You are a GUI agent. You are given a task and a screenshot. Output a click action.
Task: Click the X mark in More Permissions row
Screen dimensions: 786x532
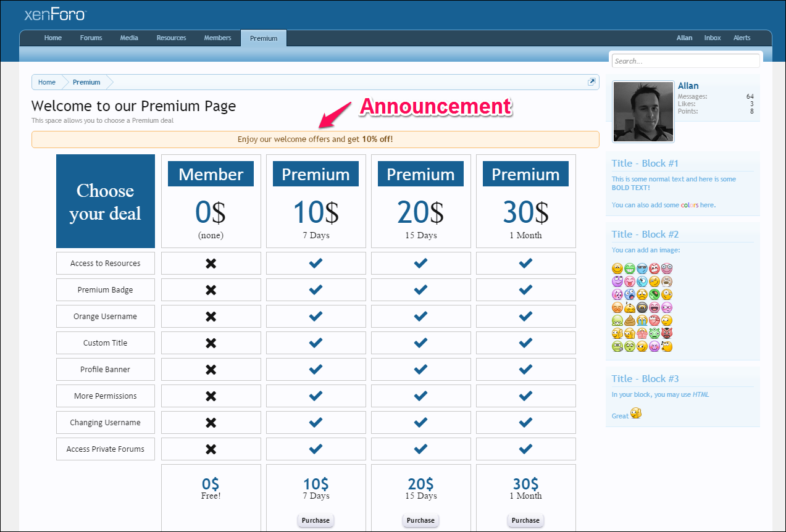211,396
